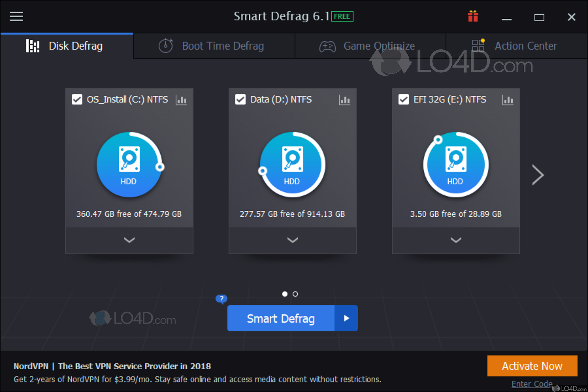Click the "360.47 GB free of 474.79 GB" text

129,214
